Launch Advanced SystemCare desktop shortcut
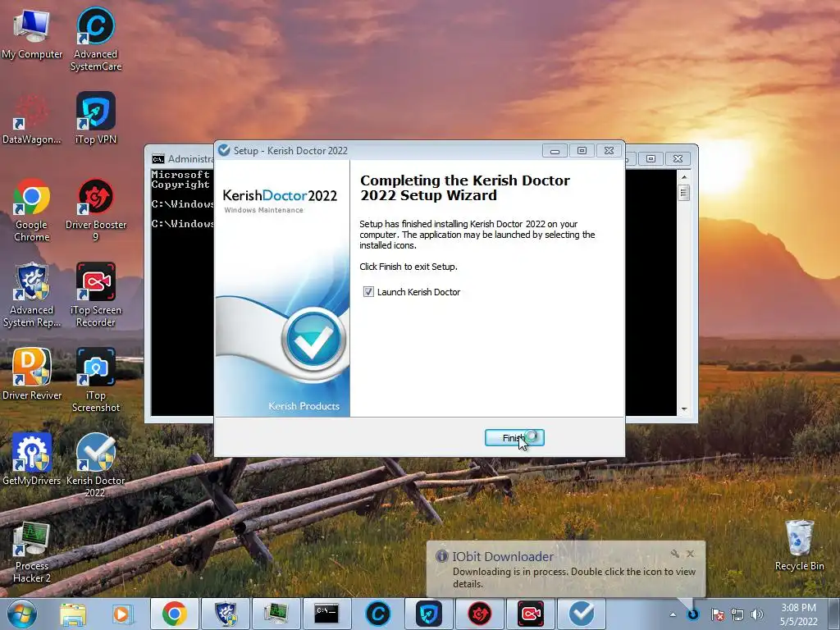 point(96,39)
